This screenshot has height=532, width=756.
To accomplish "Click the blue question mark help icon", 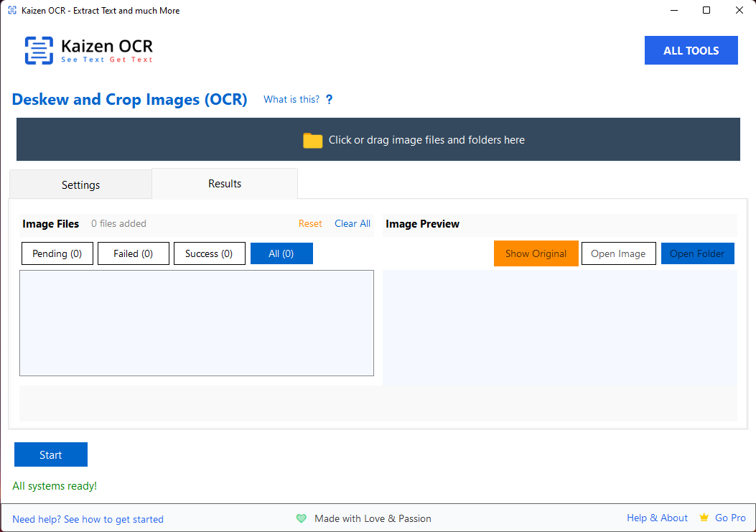I will [330, 100].
